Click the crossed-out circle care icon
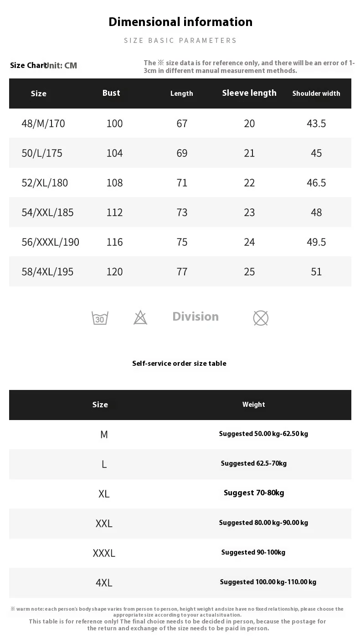The image size is (360, 644). click(x=261, y=318)
